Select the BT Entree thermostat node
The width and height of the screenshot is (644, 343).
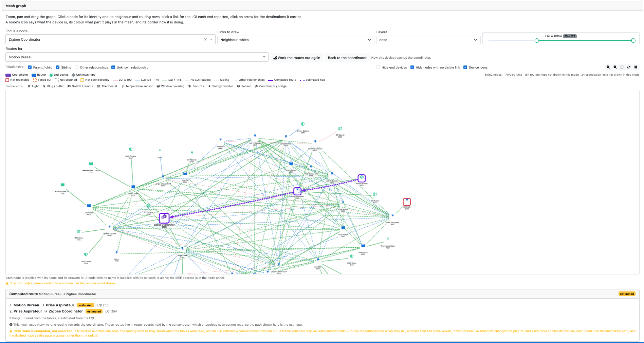(79, 231)
